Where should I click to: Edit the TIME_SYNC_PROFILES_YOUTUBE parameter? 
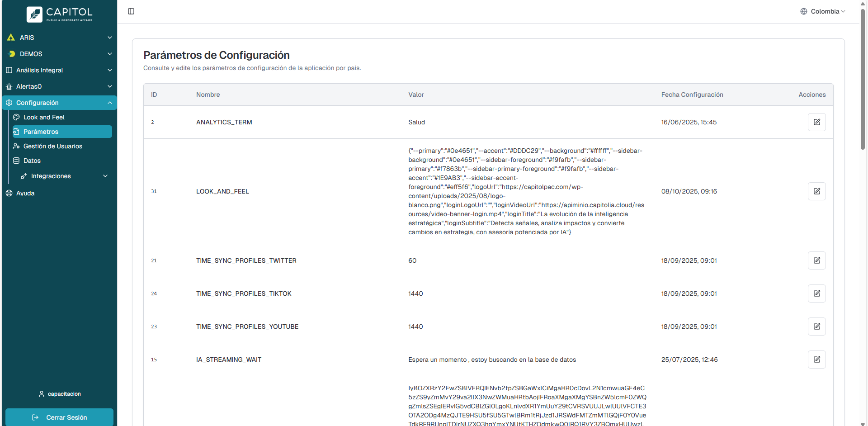[816, 327]
